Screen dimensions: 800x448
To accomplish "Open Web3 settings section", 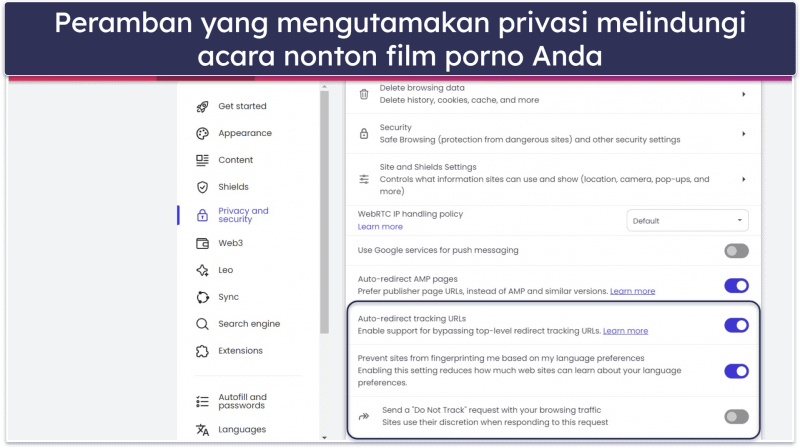I will point(231,243).
